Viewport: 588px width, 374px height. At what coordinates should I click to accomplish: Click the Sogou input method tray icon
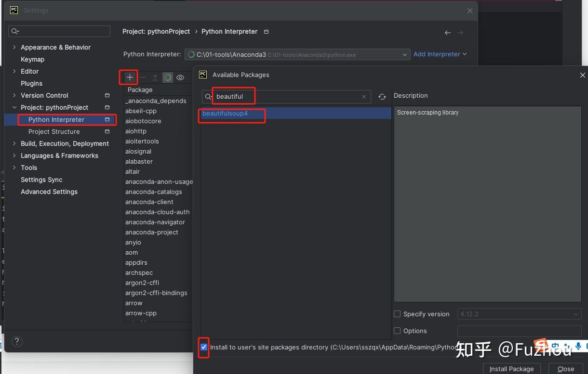tap(540, 346)
